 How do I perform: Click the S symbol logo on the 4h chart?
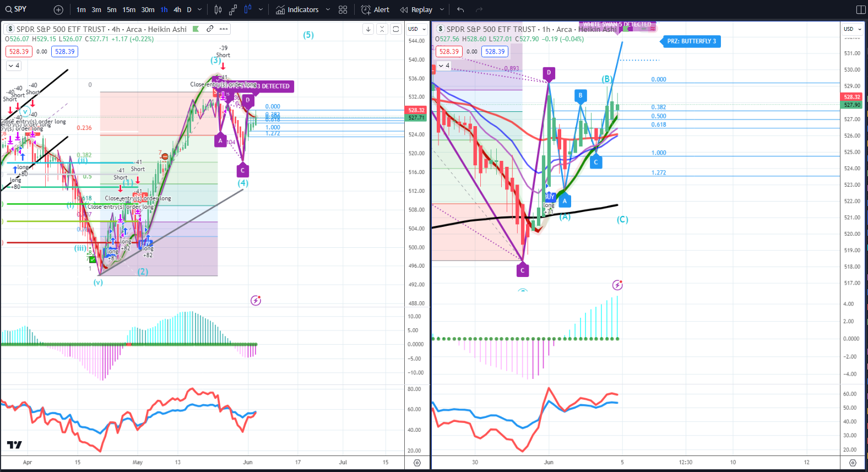click(x=10, y=29)
